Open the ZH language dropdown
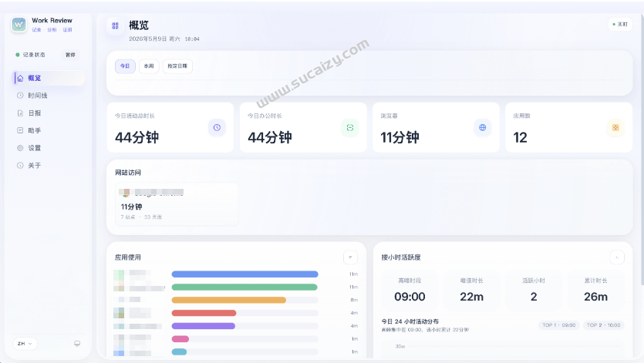This screenshot has height=363, width=644. (25, 343)
